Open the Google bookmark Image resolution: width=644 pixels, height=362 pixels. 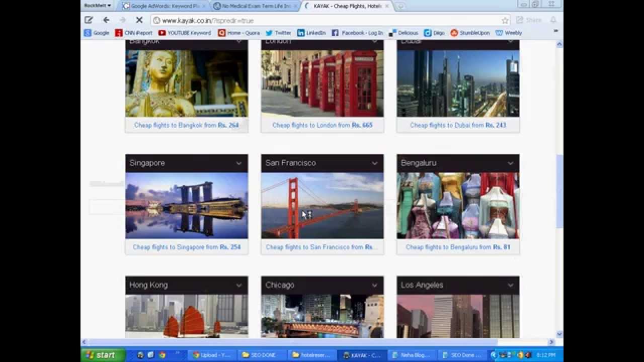tap(96, 33)
